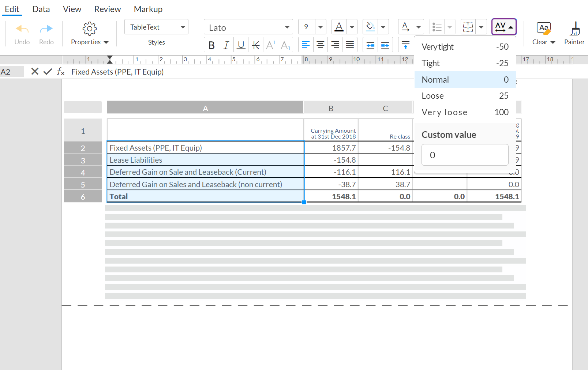Switch to the Markup tab
The height and width of the screenshot is (370, 588).
pyautogui.click(x=148, y=9)
